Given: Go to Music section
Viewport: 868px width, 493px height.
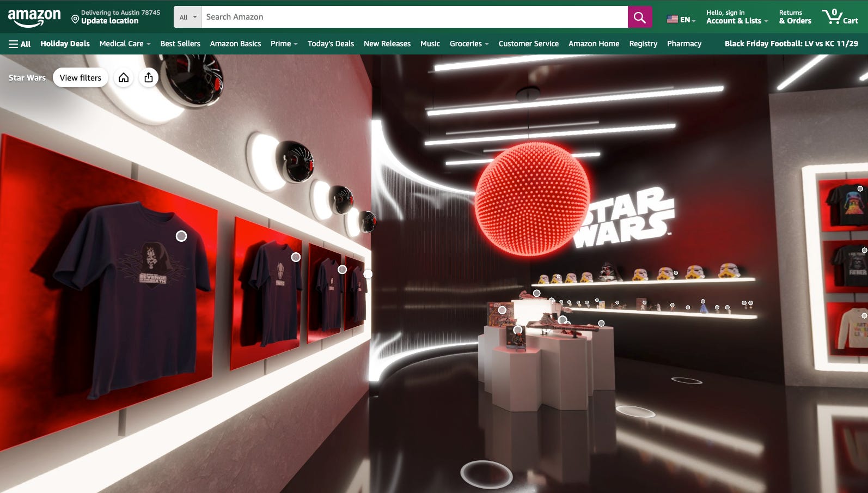Looking at the screenshot, I should [x=430, y=44].
